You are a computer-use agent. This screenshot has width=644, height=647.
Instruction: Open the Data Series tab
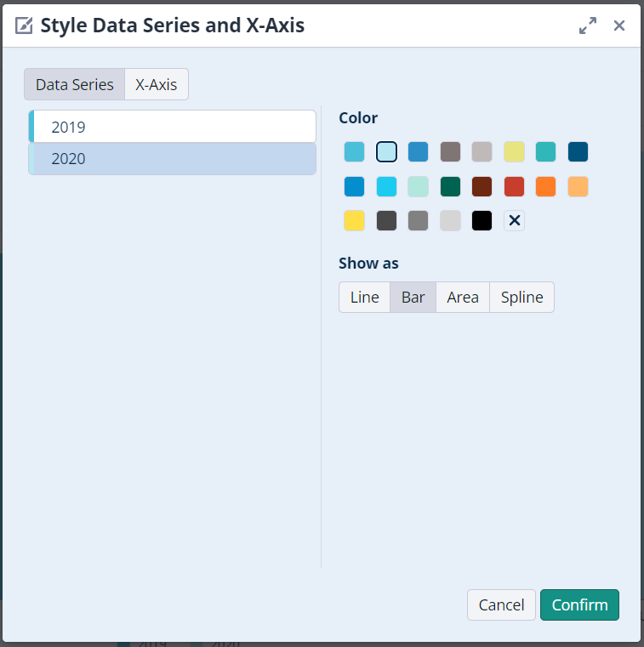coord(75,85)
